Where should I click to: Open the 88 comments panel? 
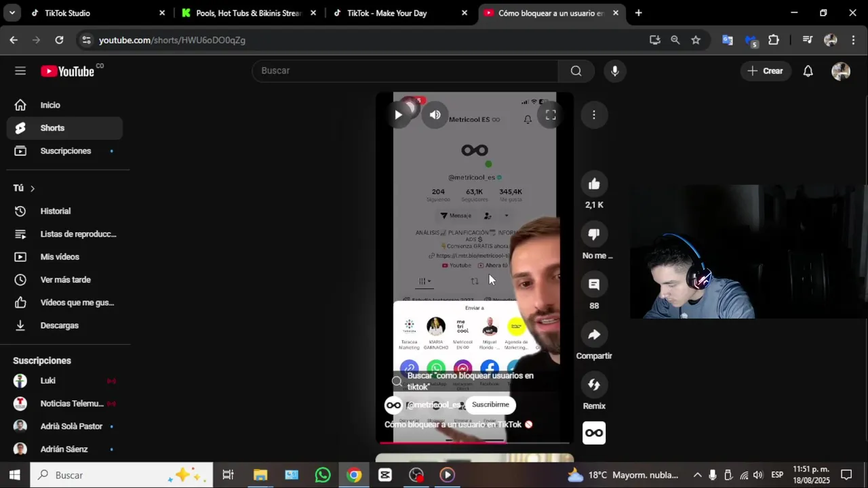(594, 284)
